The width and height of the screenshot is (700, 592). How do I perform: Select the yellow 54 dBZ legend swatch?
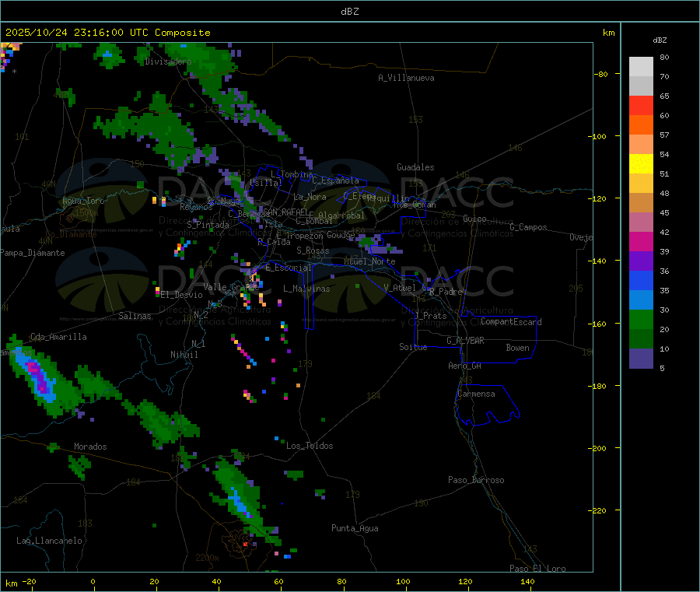pyautogui.click(x=641, y=164)
